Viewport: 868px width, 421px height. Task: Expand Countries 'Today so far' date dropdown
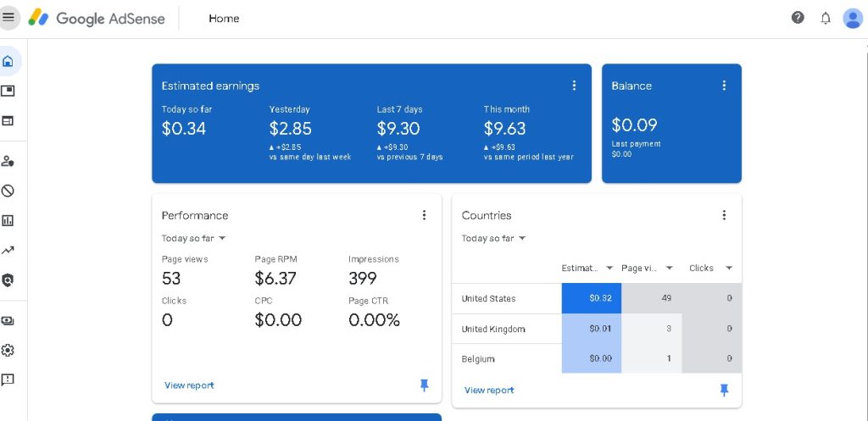point(494,239)
